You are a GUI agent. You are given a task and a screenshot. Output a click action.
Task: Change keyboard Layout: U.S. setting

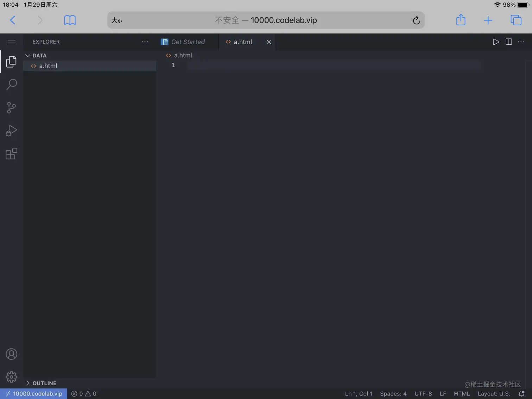[x=494, y=394]
